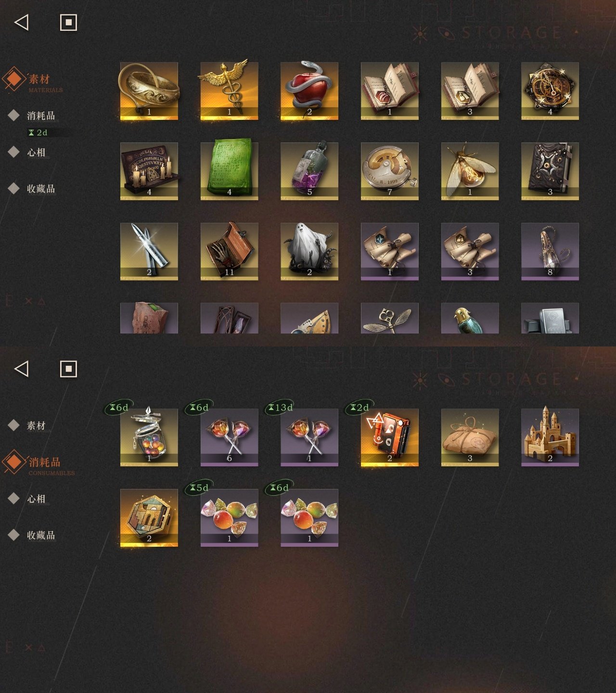Screen dimensions: 616x693
Task: Select the silver bullets item
Action: (149, 251)
